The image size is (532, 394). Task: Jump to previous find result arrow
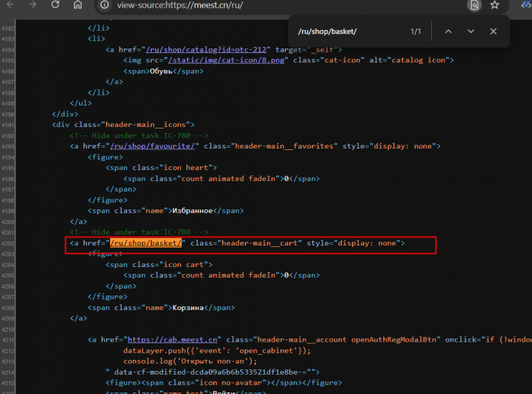[448, 32]
